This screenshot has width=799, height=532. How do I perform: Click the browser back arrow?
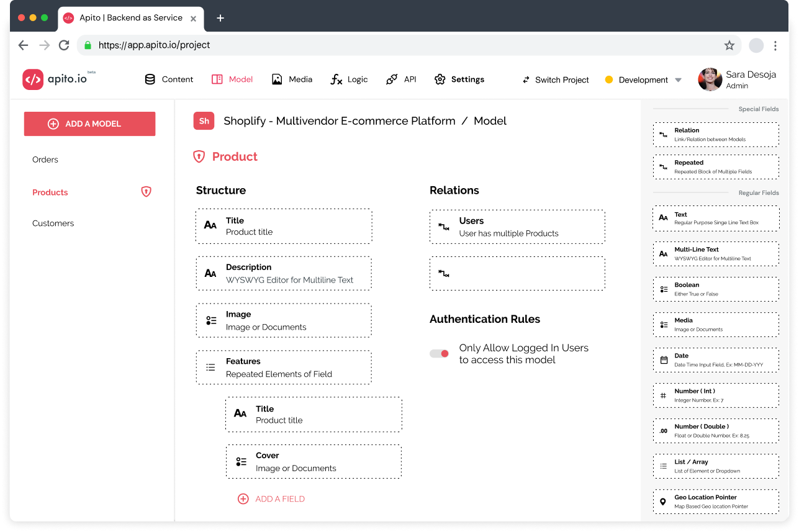coord(24,45)
